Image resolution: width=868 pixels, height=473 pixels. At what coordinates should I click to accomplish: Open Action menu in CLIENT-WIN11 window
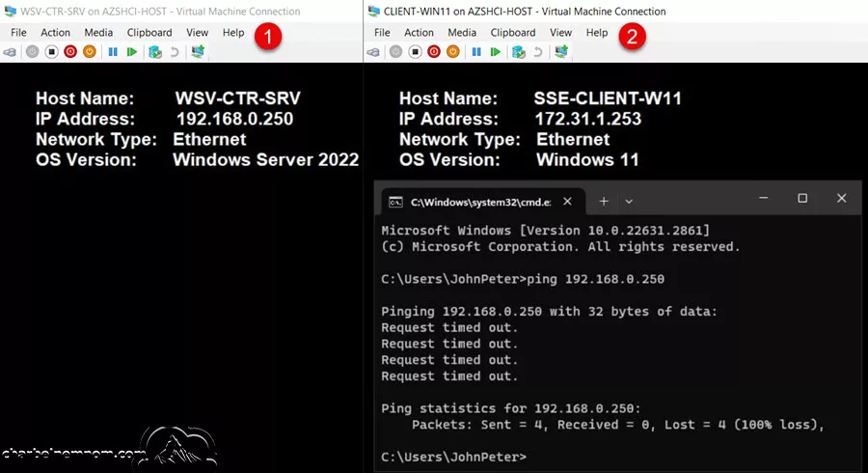tap(420, 33)
